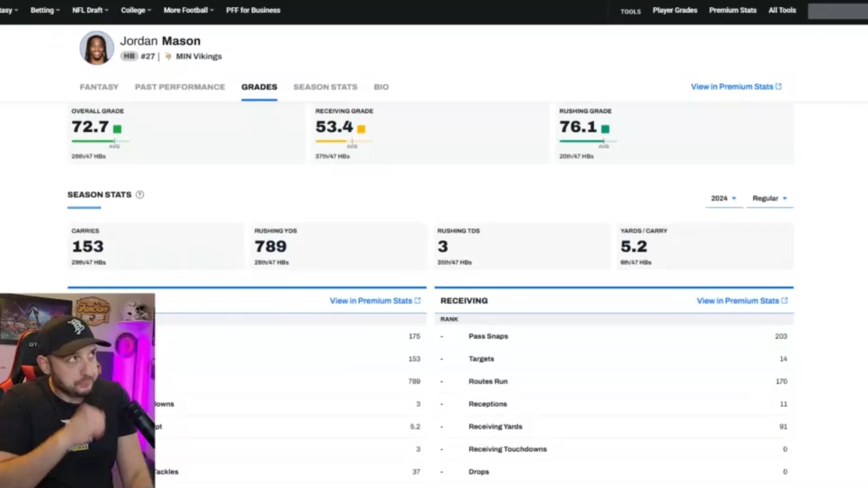Open external link icon beside top View in Premium Stats
Image resolution: width=868 pixels, height=488 pixels.
point(778,86)
